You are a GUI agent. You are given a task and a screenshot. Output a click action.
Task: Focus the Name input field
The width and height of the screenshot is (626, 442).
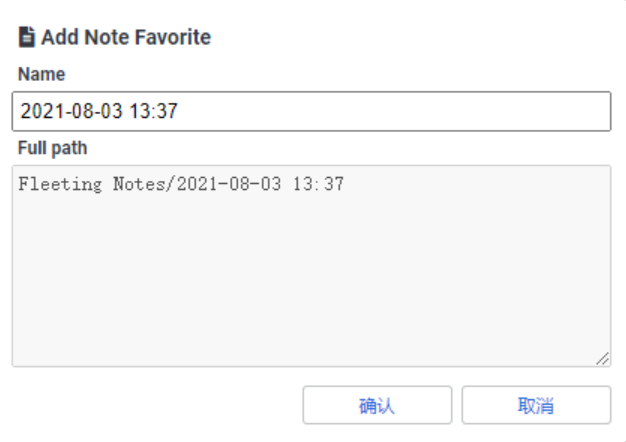(x=311, y=111)
